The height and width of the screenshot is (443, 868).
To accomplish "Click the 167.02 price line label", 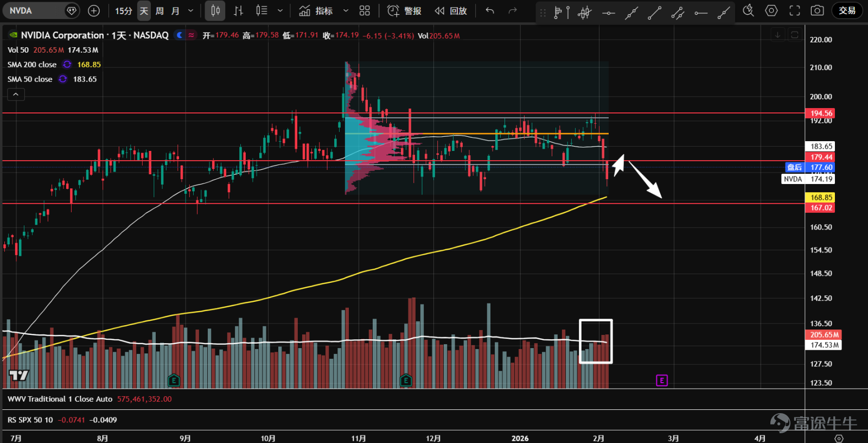I will (821, 207).
